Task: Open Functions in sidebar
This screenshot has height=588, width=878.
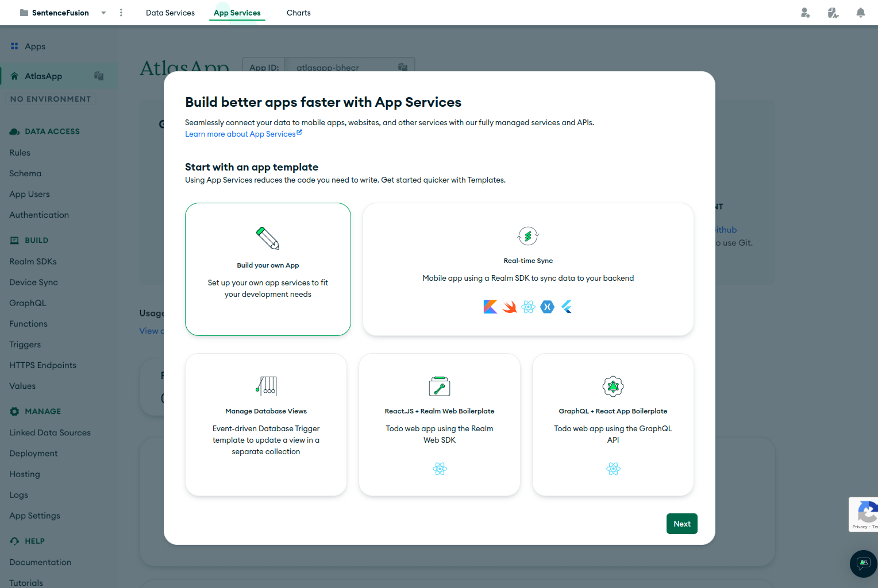Action: click(28, 324)
